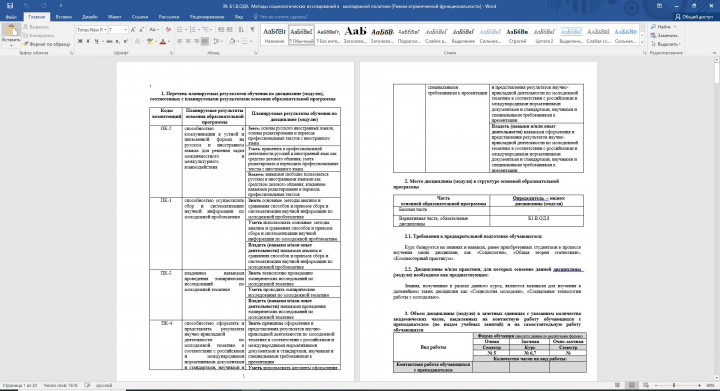Collapse the ribbon with the chevron arrow
Viewport: 720px width, 391px height.
[714, 53]
